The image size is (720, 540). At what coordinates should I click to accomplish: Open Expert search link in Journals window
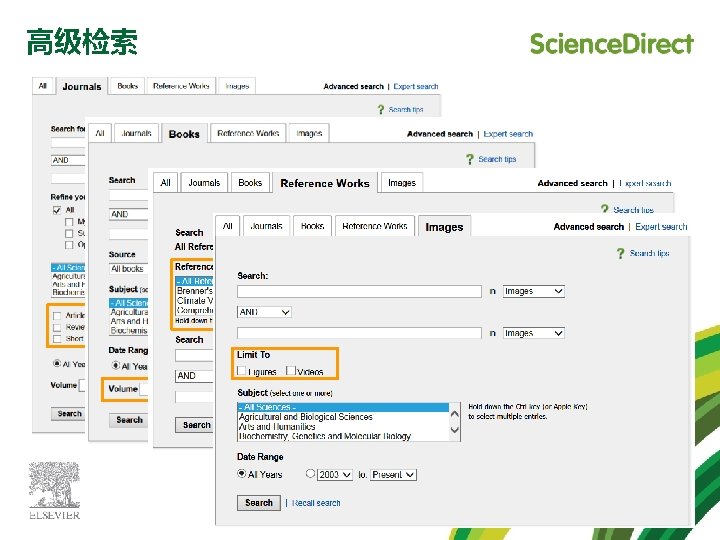click(x=416, y=86)
